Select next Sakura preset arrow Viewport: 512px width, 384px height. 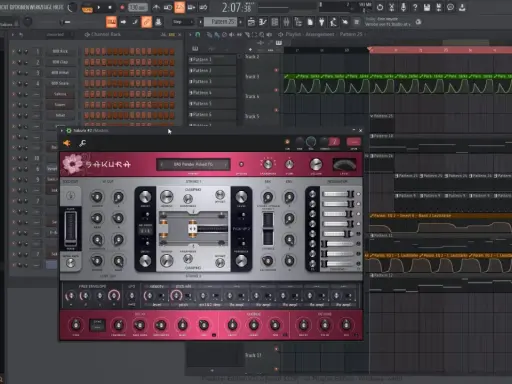226,164
